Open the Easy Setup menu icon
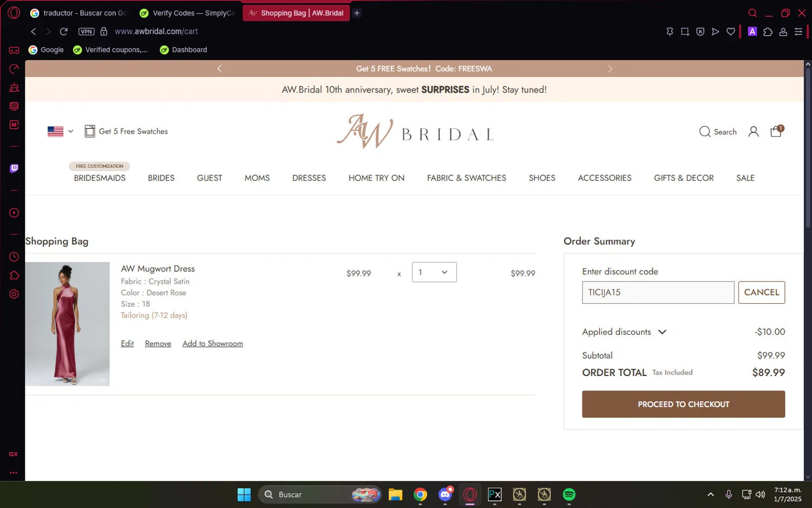The width and height of the screenshot is (812, 508). (798, 32)
